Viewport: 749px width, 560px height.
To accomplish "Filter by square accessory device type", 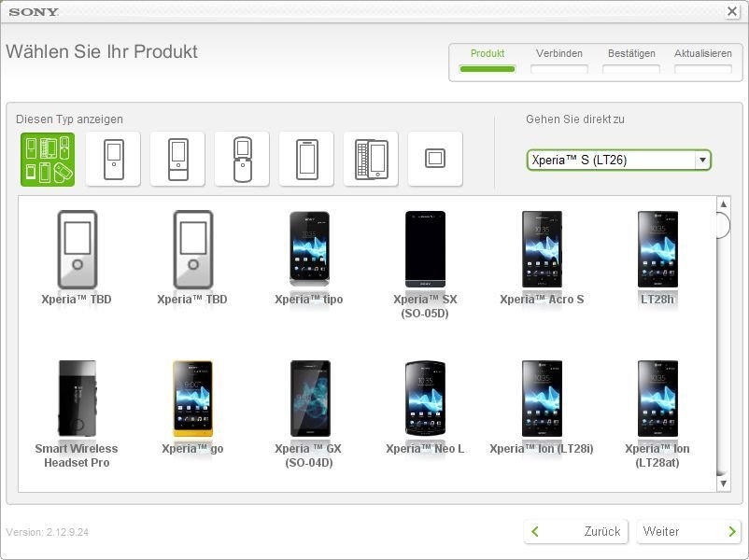I will click(x=435, y=160).
